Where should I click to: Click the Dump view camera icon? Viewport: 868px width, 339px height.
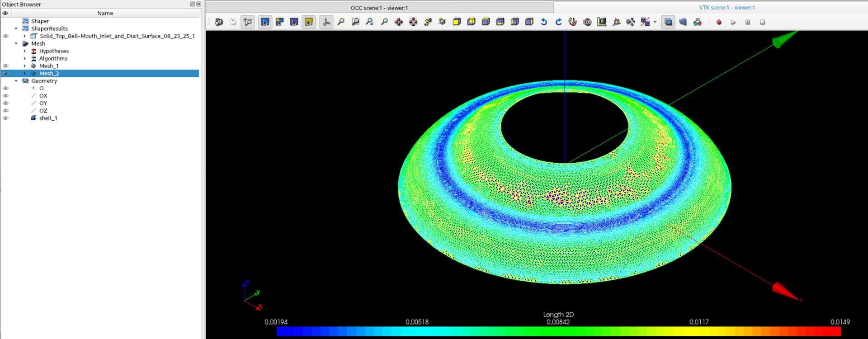219,22
